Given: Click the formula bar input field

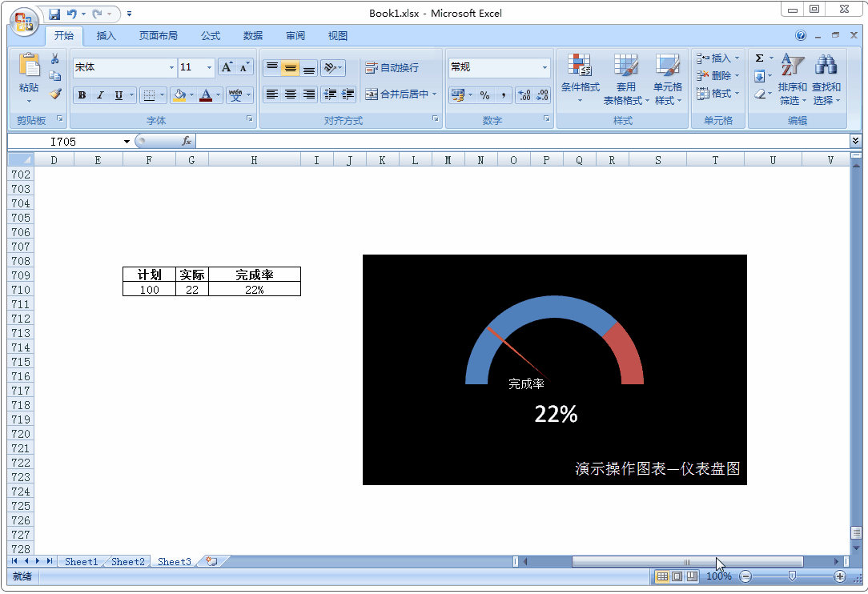Looking at the screenshot, I should click(x=523, y=142).
